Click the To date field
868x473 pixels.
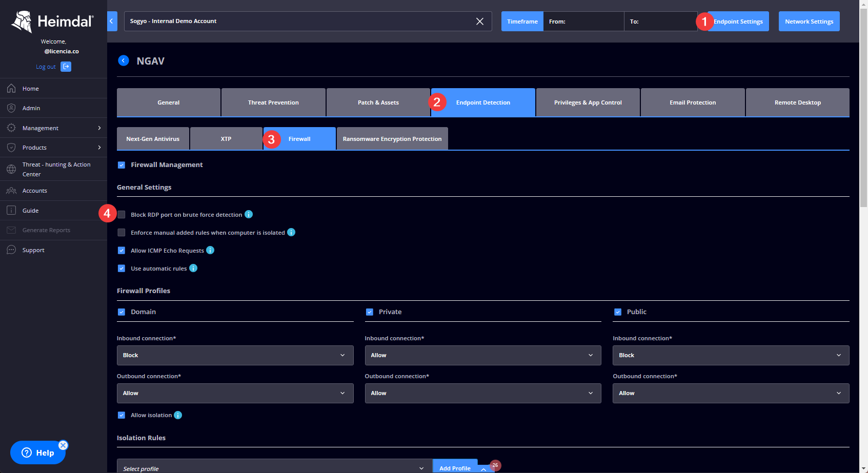pos(660,21)
